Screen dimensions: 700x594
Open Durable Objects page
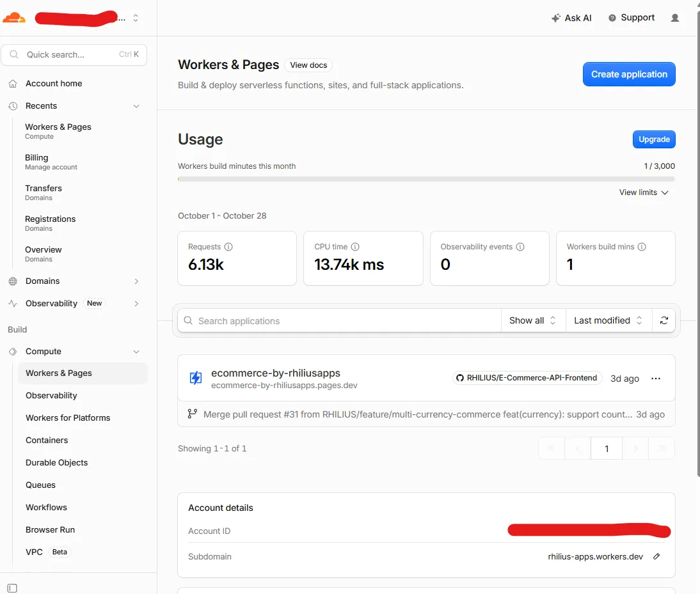[57, 462]
